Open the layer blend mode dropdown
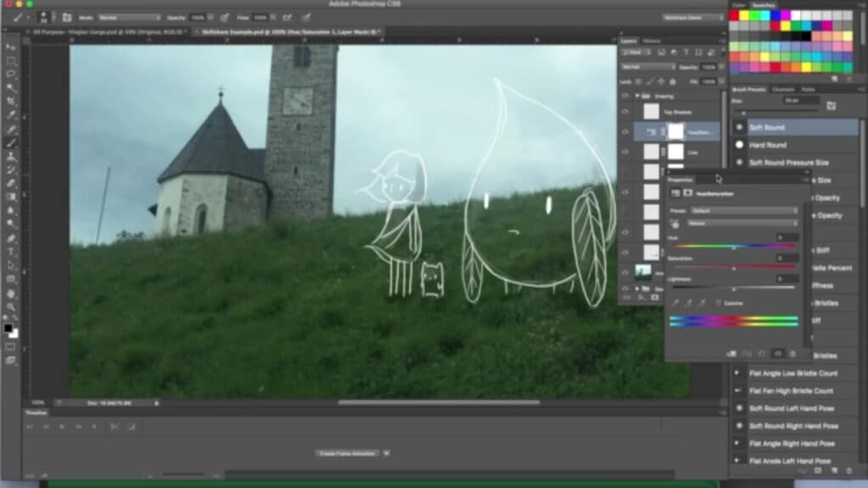This screenshot has width=868, height=488. pyautogui.click(x=648, y=67)
